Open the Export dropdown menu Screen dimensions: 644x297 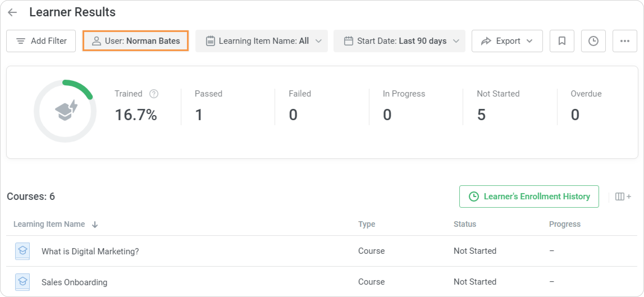(507, 41)
